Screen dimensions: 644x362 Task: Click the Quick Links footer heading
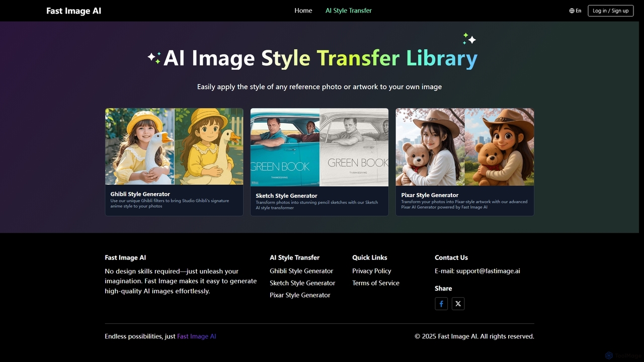pyautogui.click(x=370, y=257)
